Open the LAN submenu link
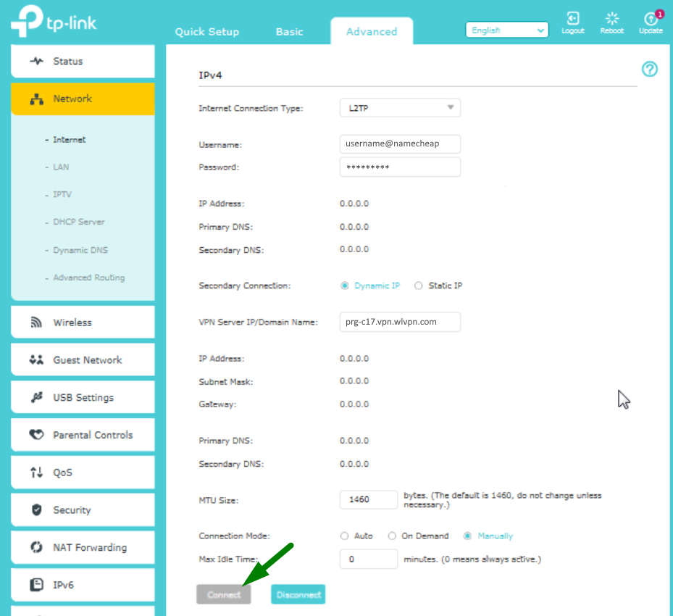Viewport: 673px width, 616px height. (61, 167)
